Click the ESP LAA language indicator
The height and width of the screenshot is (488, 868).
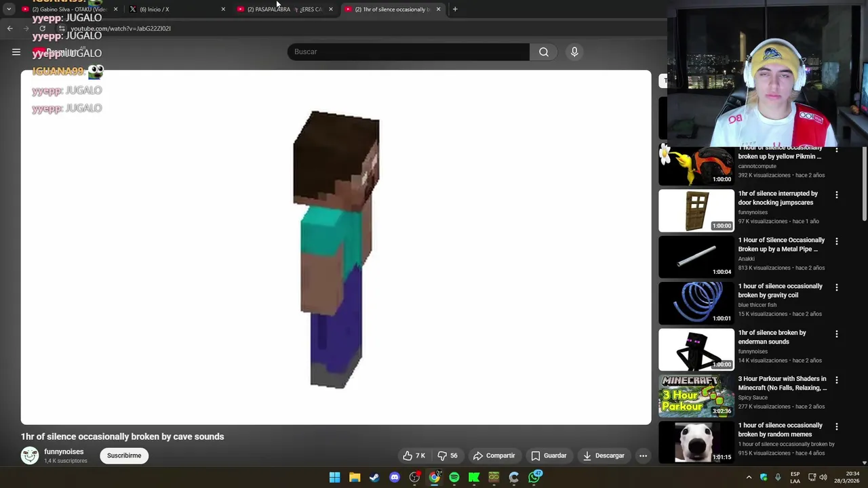pos(795,477)
